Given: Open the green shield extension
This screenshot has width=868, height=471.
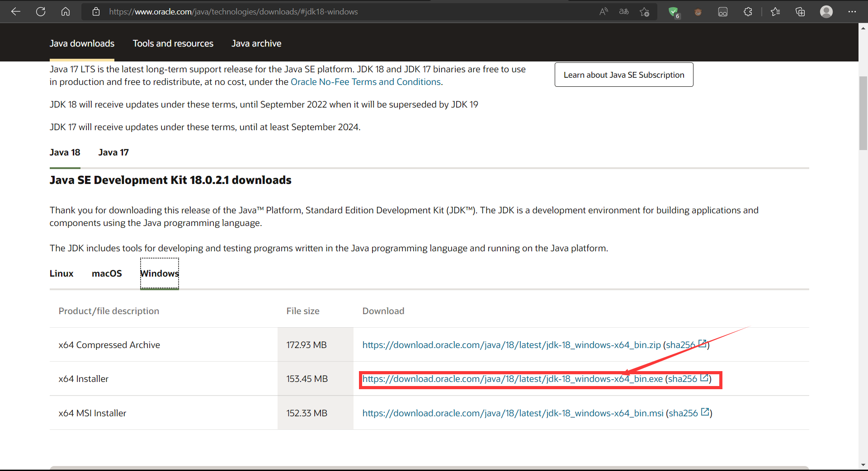Looking at the screenshot, I should [x=674, y=12].
